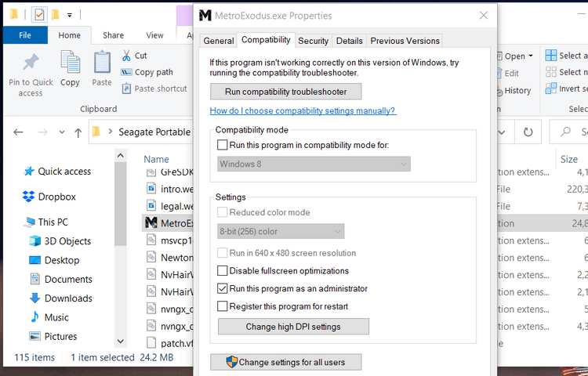Expand the Open button dropdown arrow
The width and height of the screenshot is (588, 376).
(531, 56)
